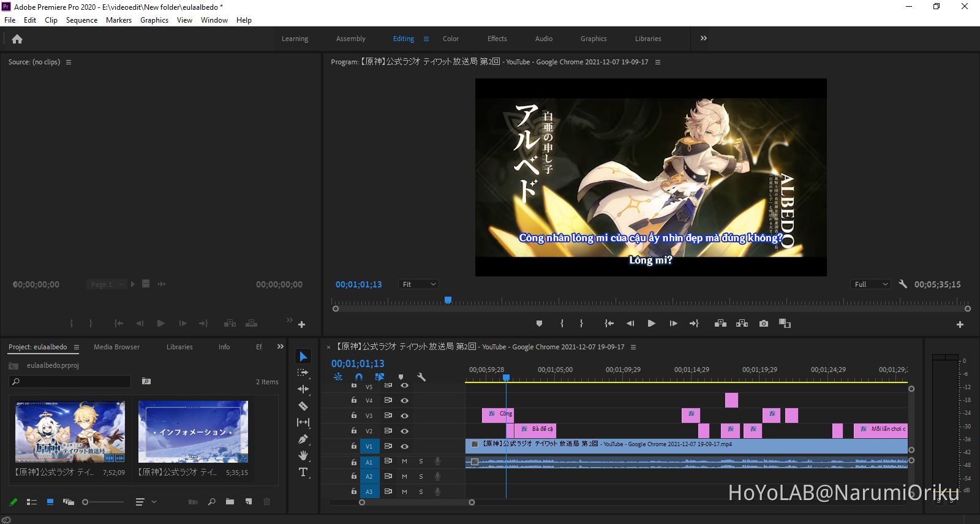Select the Pen tool
Viewport: 980px width, 524px height.
coord(303,439)
